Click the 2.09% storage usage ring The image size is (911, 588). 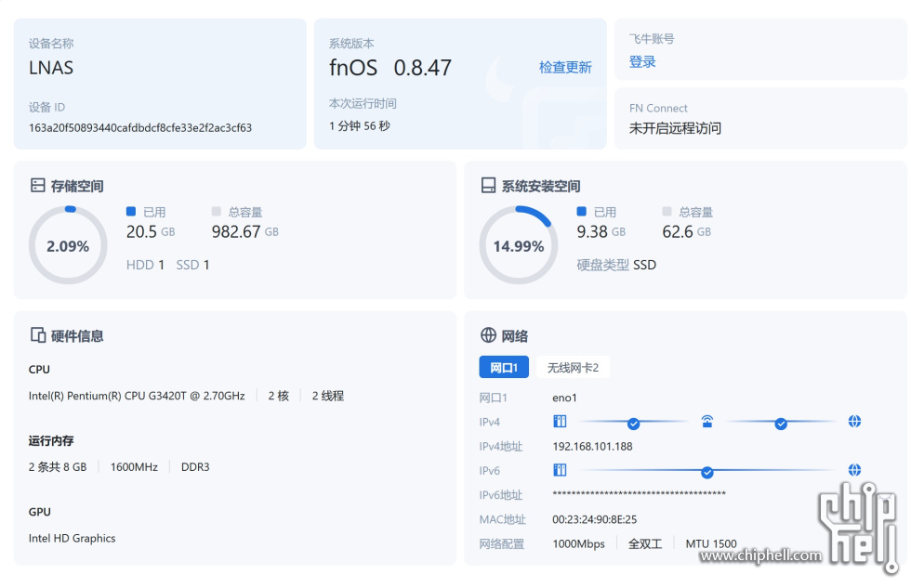pyautogui.click(x=68, y=245)
